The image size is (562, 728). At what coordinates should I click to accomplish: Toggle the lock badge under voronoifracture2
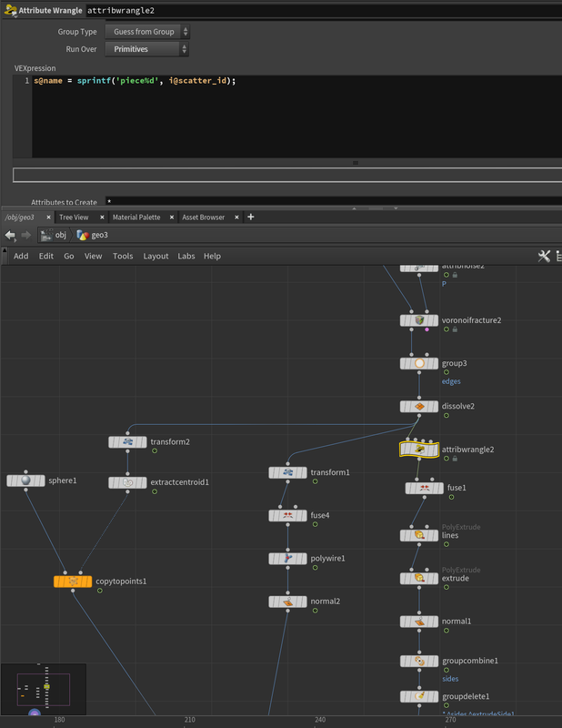pos(455,329)
